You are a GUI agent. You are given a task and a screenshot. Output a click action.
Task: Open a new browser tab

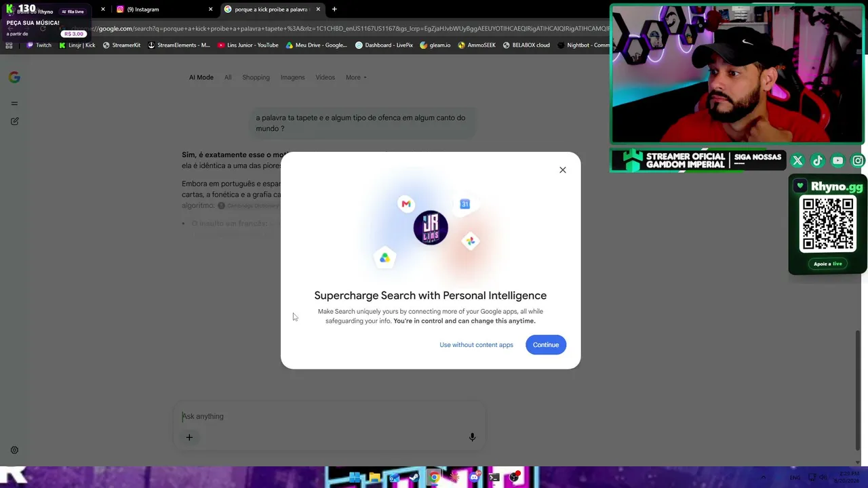tap(334, 9)
